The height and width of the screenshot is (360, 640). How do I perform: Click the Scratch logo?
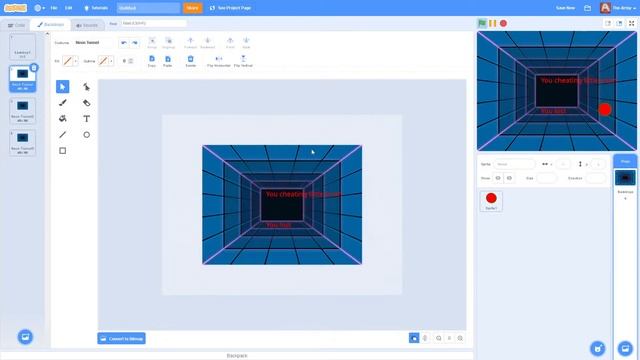(x=16, y=8)
